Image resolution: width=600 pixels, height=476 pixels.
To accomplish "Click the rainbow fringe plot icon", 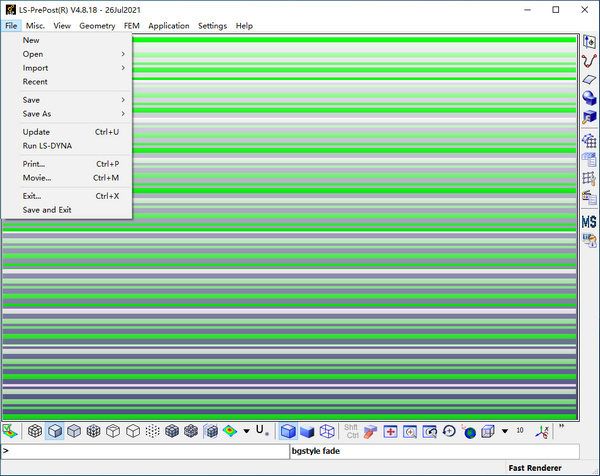I will [x=230, y=431].
